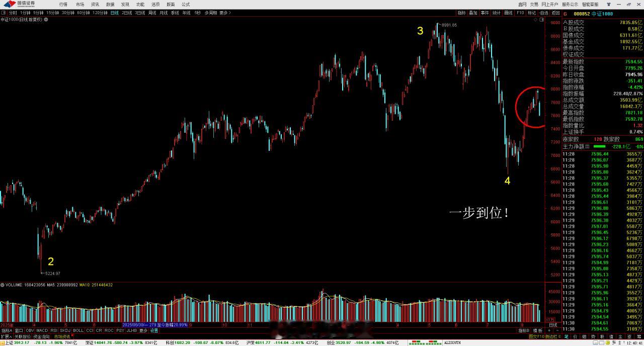Open the 市场 menu
Image resolution: width=644 pixels, height=346 pixels.
tap(80, 4)
